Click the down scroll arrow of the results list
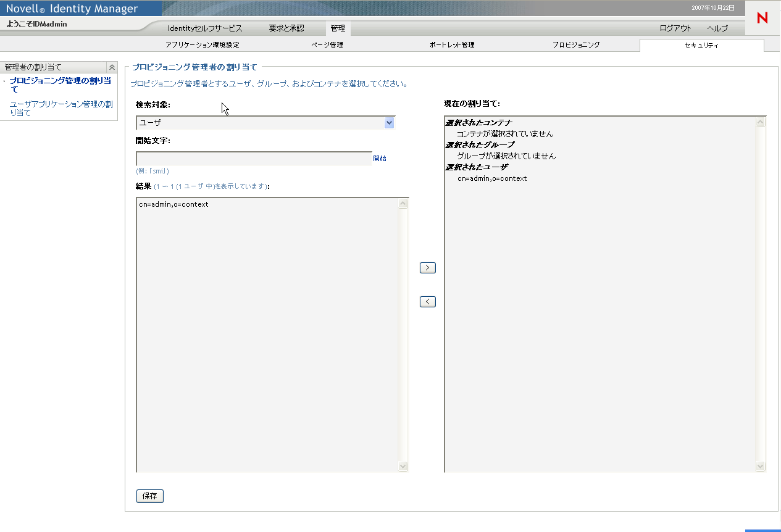Viewport: 781px width, 532px height. coord(403,466)
